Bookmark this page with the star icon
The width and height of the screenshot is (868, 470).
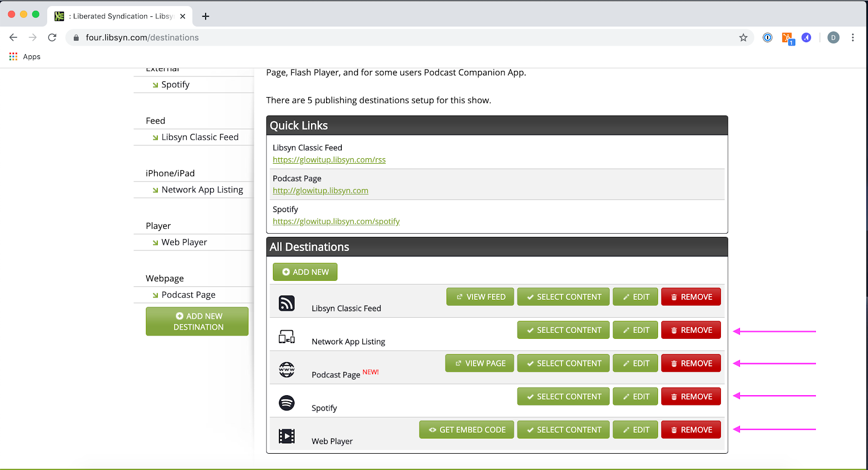coord(743,37)
